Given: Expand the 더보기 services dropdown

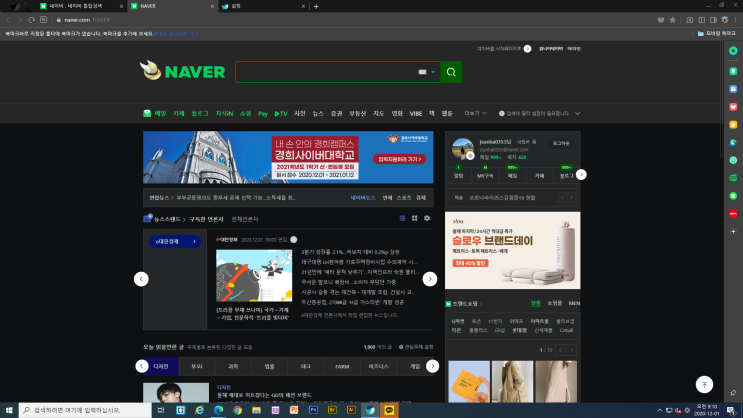Looking at the screenshot, I should [x=475, y=113].
